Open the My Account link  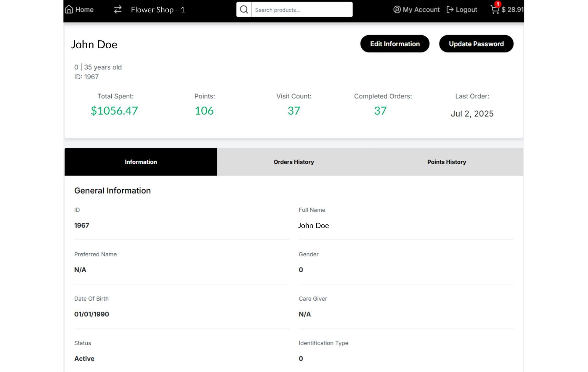pos(421,10)
